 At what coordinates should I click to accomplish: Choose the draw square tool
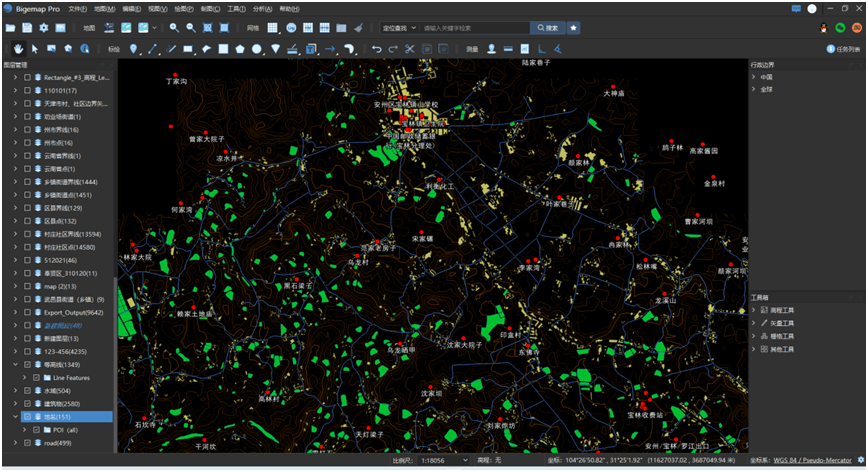pos(223,49)
